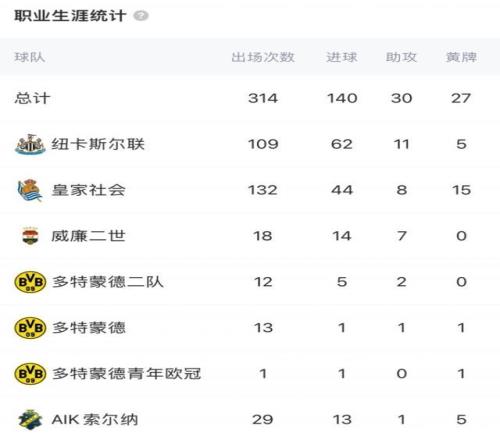Click the 球队 column header
The image size is (500, 440).
click(30, 57)
